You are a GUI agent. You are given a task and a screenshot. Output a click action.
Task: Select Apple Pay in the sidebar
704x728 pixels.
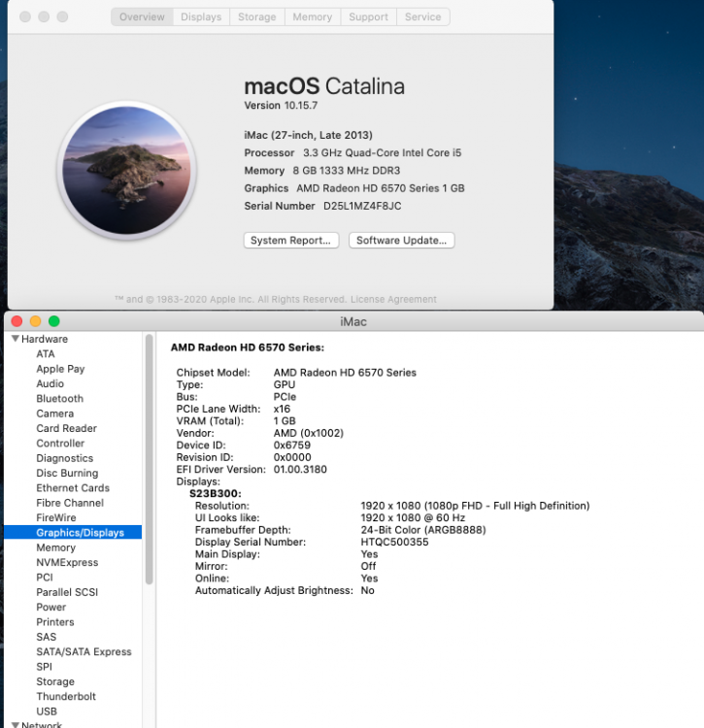click(60, 369)
